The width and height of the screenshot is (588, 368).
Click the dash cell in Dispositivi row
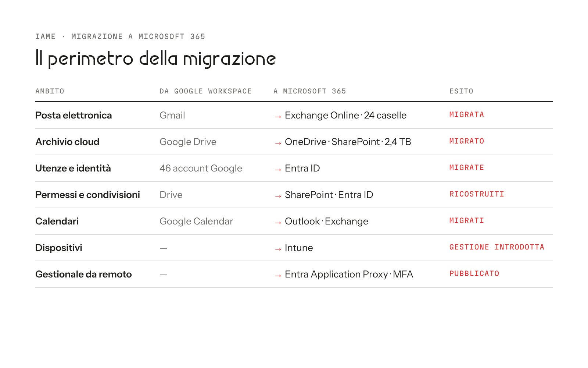[x=164, y=248]
